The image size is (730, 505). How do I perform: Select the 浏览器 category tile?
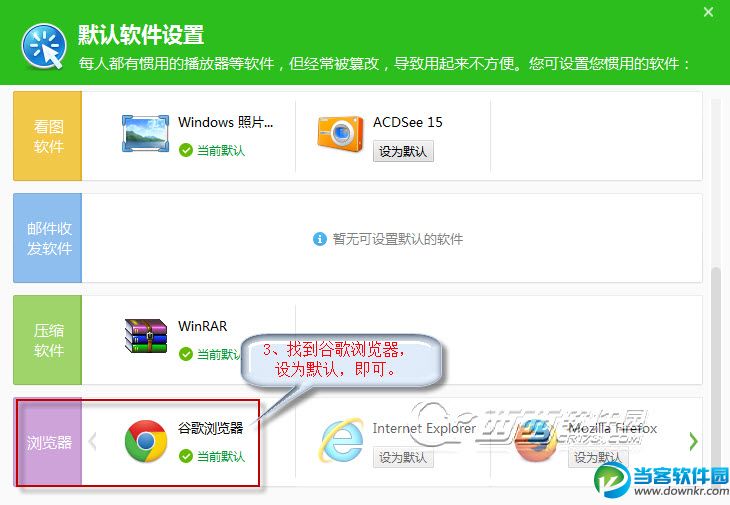coord(48,442)
